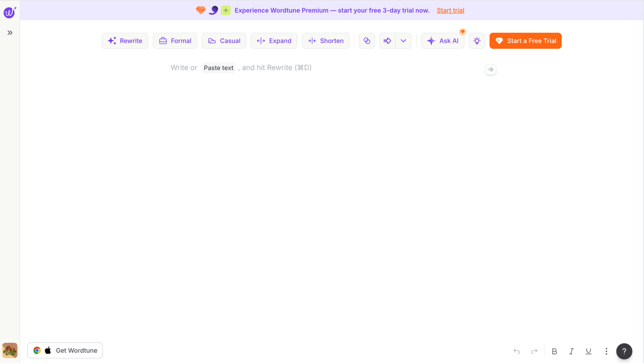Image resolution: width=644 pixels, height=364 pixels.
Task: Open the help question mark button
Action: point(624,351)
